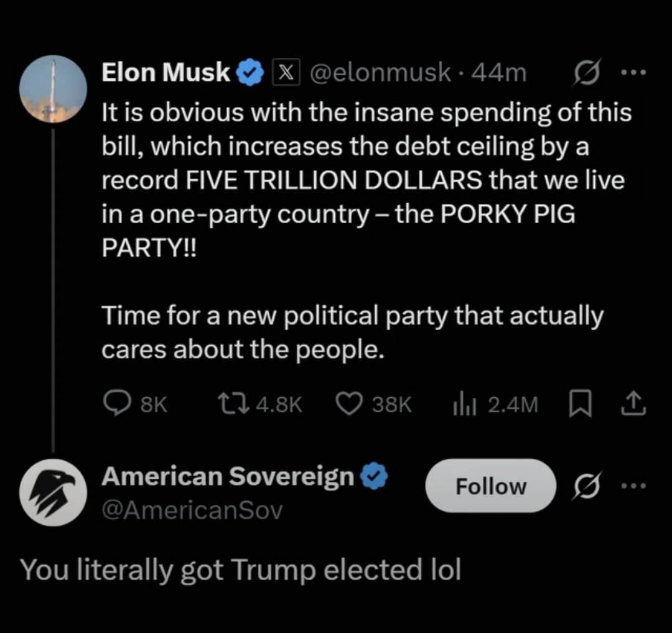Open more options on Elon Musk's post
The width and height of the screenshot is (672, 633).
coord(635,73)
